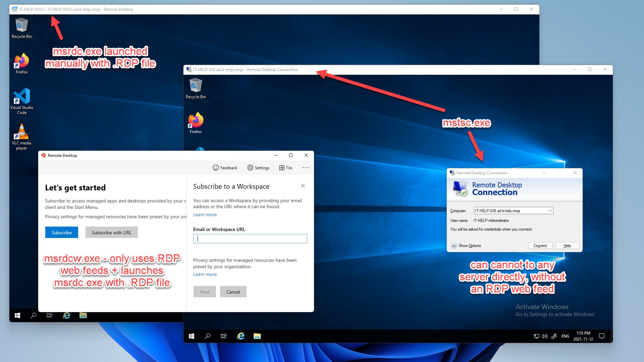Open File Explorer in right session taskbar
The width and height of the screenshot is (644, 362).
tap(257, 336)
